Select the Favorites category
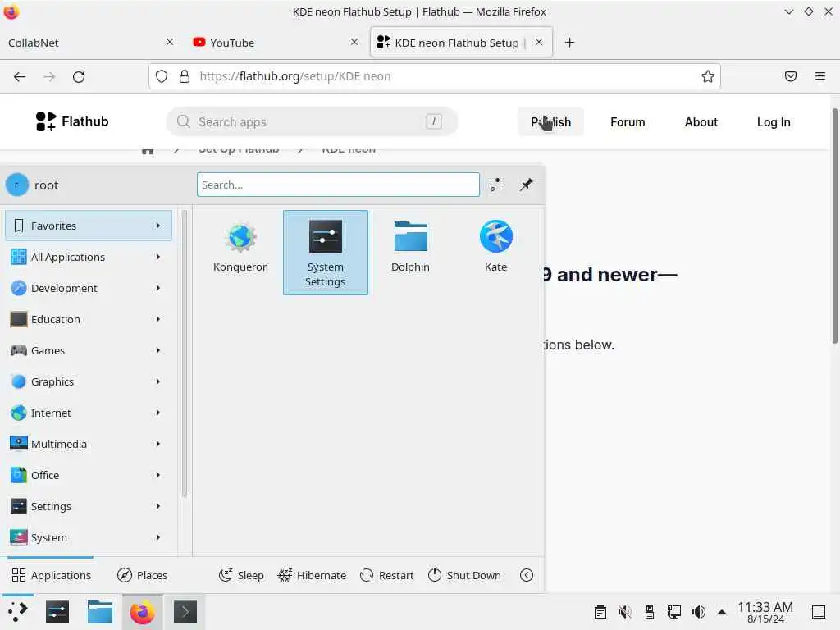The width and height of the screenshot is (840, 630). [x=89, y=226]
